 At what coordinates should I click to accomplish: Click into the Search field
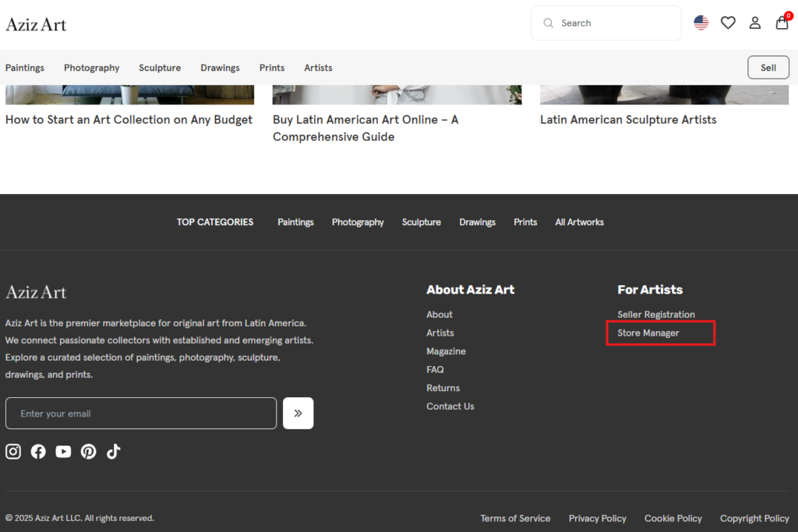(616, 23)
